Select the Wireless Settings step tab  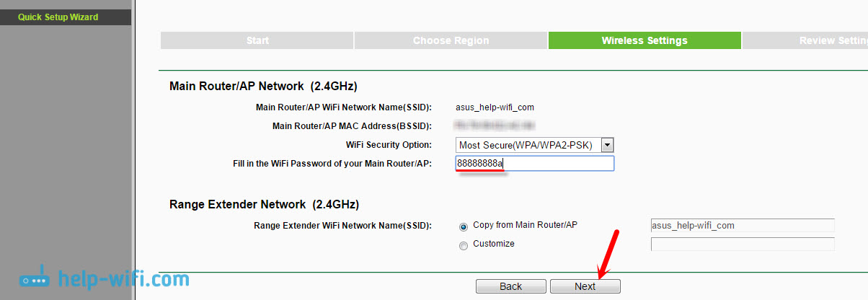pos(644,40)
